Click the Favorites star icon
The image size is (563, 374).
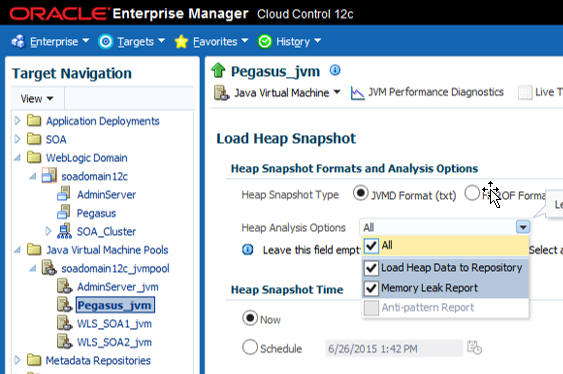click(x=181, y=42)
